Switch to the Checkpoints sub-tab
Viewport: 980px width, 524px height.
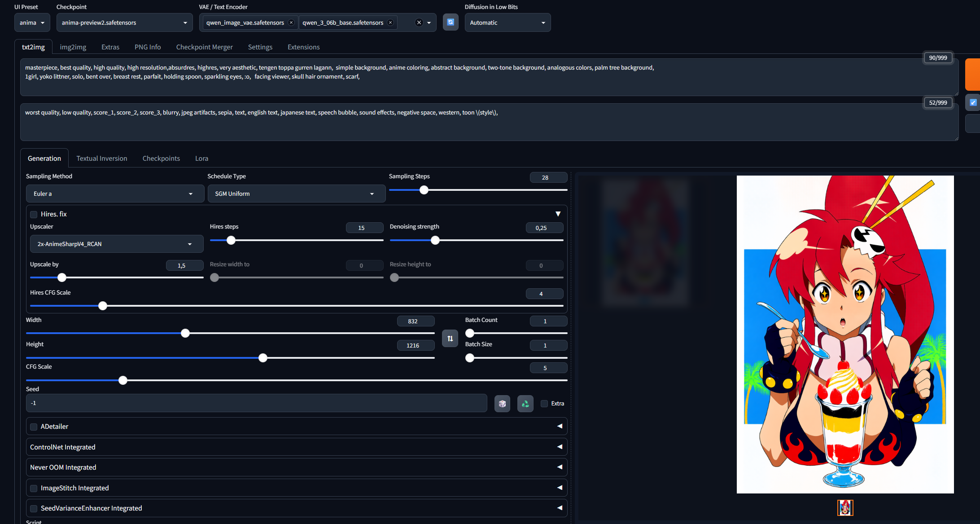(161, 159)
